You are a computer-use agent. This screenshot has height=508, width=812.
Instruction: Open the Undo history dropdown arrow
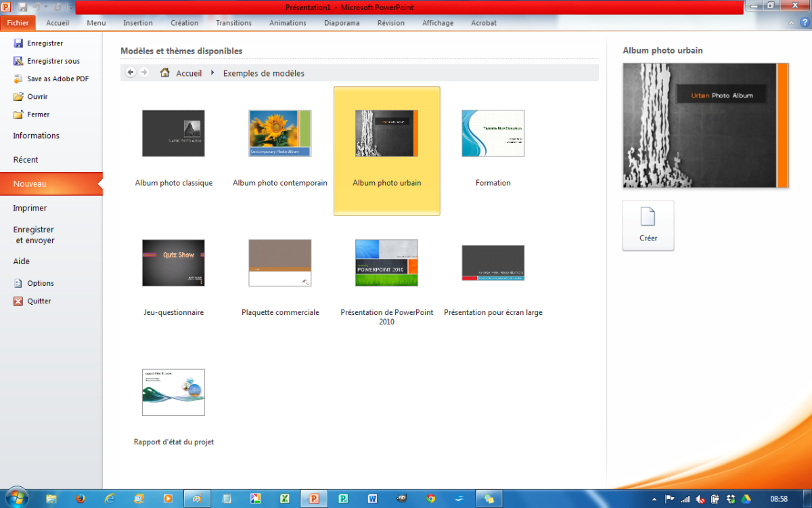(x=46, y=7)
